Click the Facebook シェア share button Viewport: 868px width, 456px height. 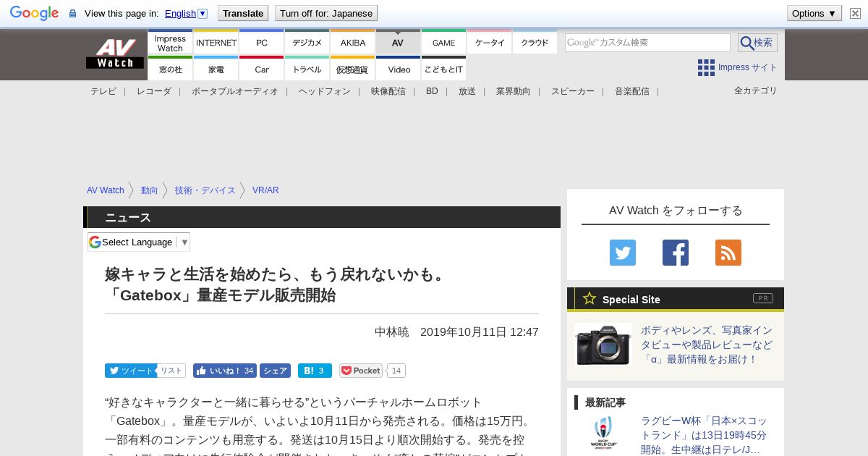click(x=275, y=371)
